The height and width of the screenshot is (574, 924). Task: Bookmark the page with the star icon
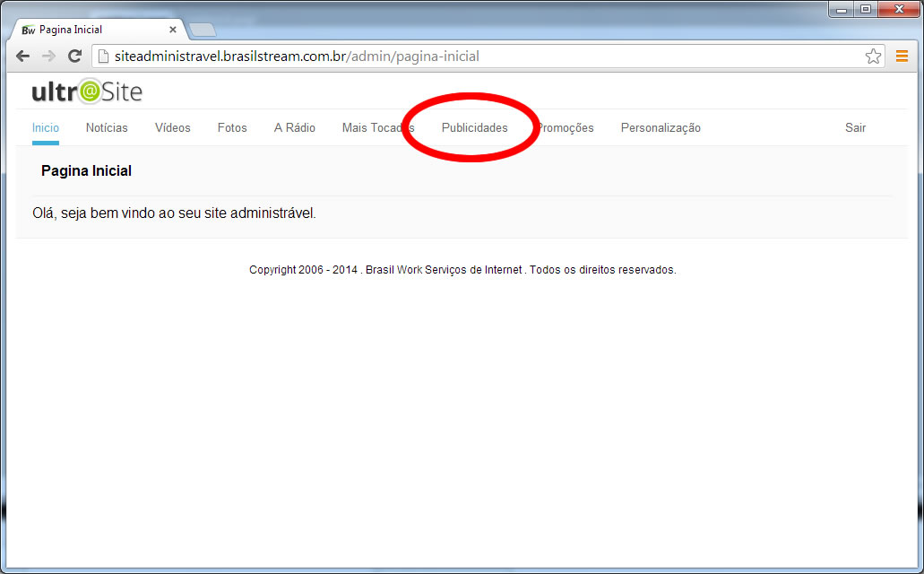click(x=873, y=56)
